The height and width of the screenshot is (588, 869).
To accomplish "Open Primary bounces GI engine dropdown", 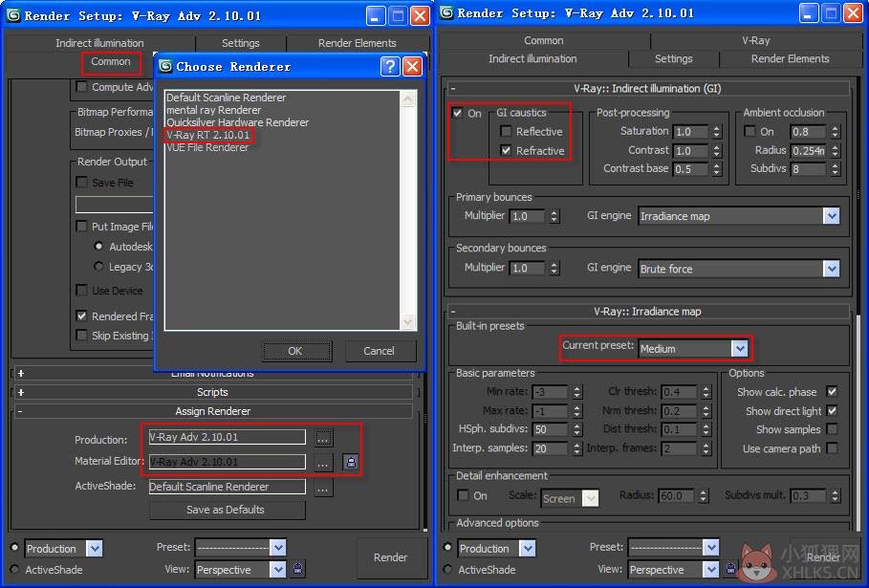I will point(739,216).
